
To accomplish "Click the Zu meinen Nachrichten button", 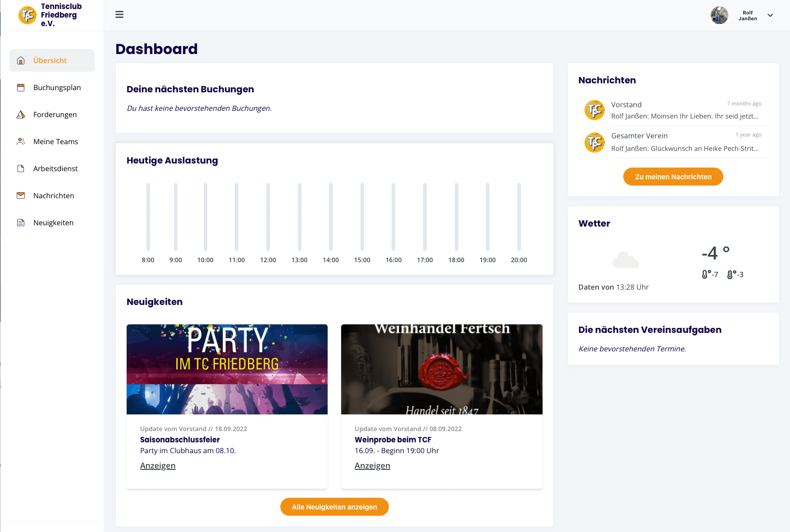I will coord(673,177).
